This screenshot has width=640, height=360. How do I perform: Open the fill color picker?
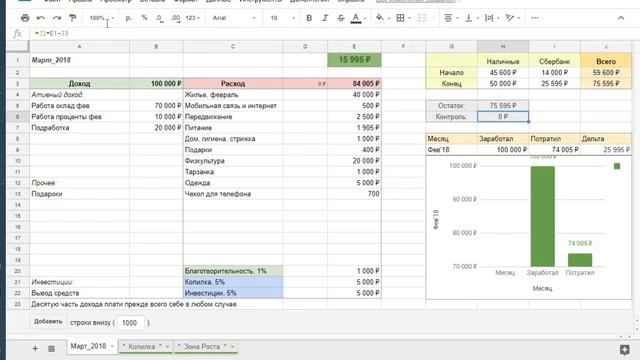pyautogui.click(x=380, y=18)
